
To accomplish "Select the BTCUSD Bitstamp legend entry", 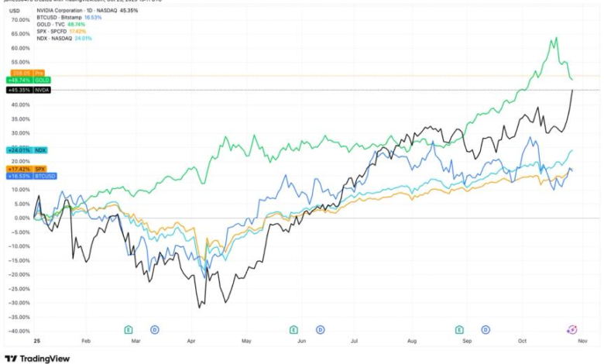I will pos(63,17).
